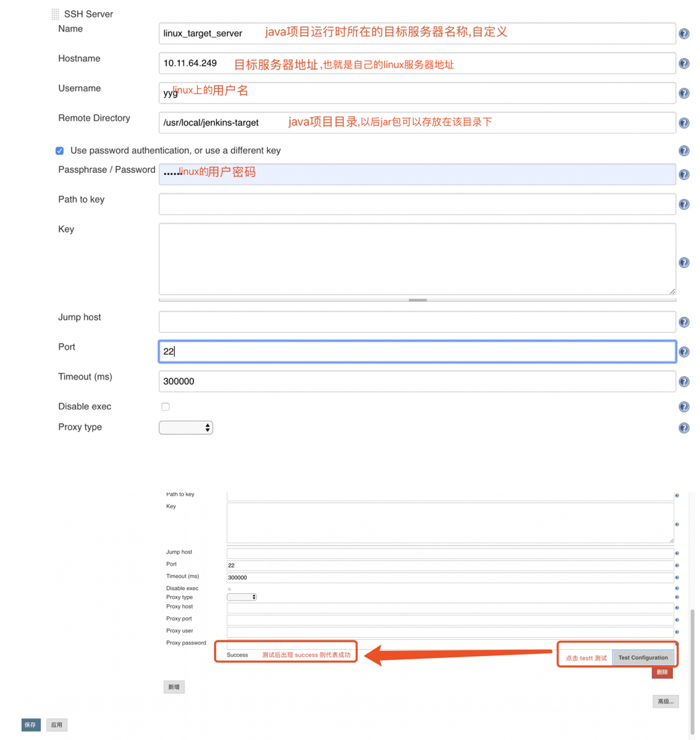Focus the Name input field
700x740 pixels.
pos(417,34)
